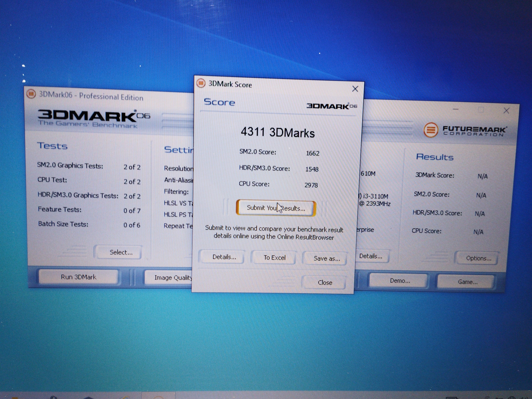This screenshot has width=532, height=399.
Task: Click HDR/SM3.0 Graphics Tests label
Action: coord(78,195)
